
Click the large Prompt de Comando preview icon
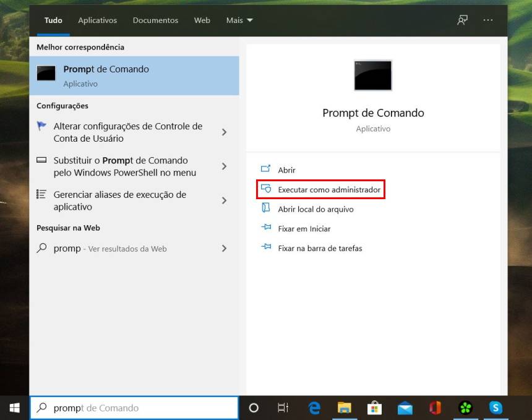coord(373,75)
